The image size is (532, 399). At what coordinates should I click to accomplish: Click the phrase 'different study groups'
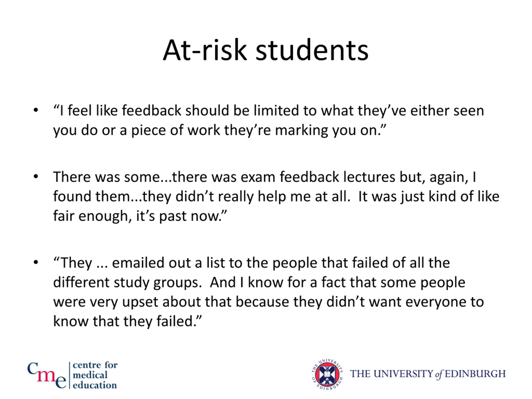[x=127, y=282]
